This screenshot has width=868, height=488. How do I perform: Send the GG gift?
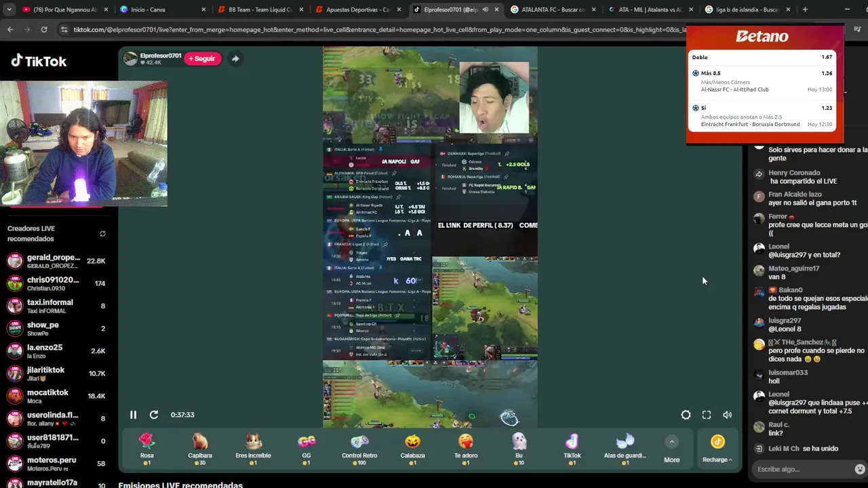pyautogui.click(x=307, y=449)
